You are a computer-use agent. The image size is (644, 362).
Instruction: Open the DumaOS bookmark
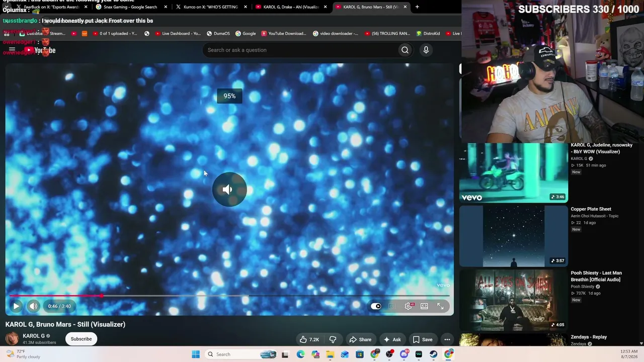click(218, 34)
